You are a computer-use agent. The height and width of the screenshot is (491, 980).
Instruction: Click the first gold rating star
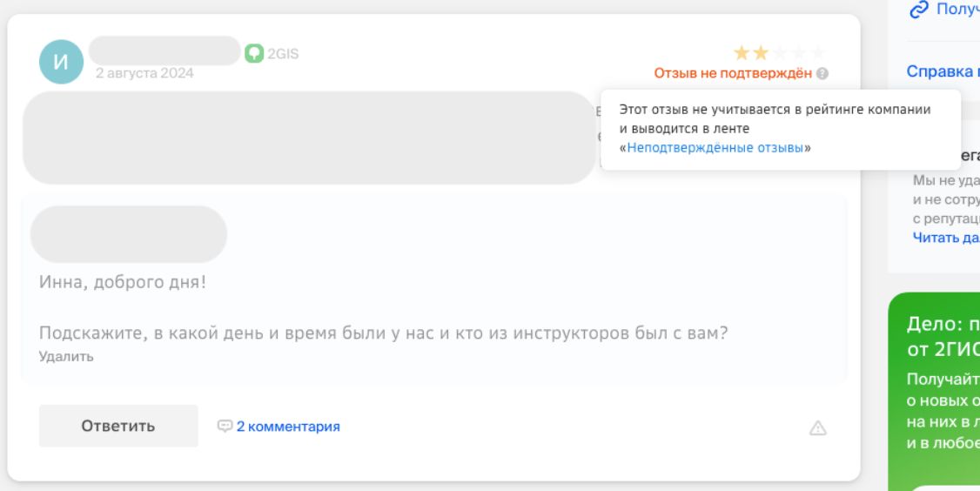(x=742, y=53)
